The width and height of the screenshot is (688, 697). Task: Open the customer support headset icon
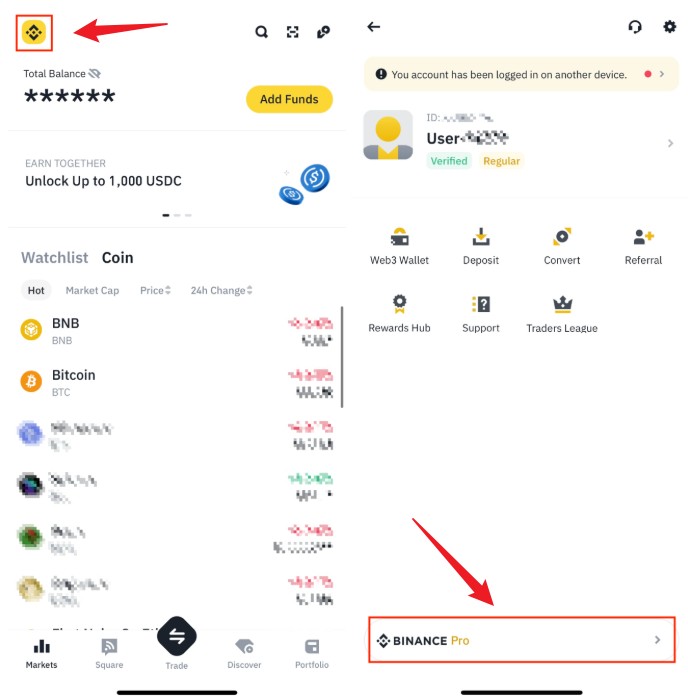click(x=635, y=27)
